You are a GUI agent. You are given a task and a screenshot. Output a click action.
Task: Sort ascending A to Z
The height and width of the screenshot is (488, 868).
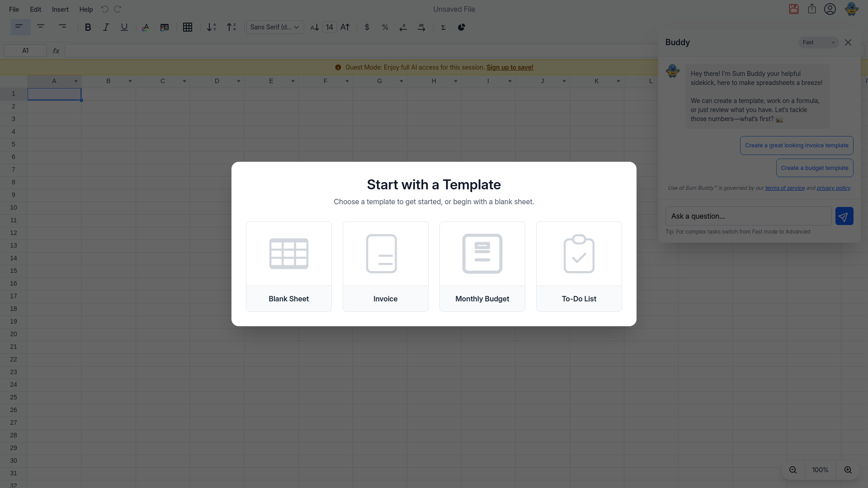tap(211, 28)
